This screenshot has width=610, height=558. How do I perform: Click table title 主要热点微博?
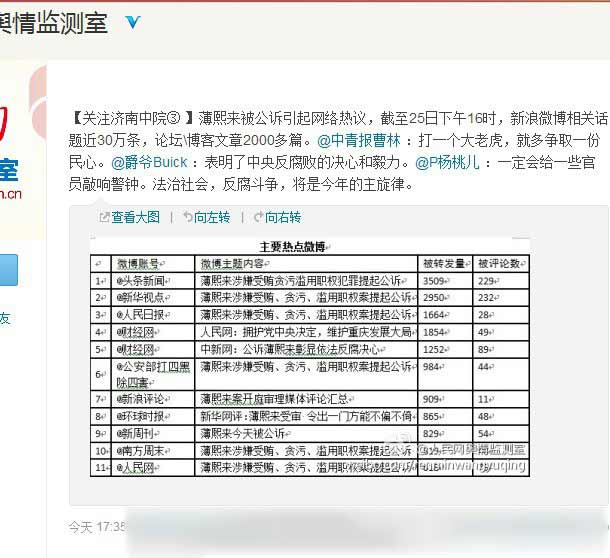(292, 247)
